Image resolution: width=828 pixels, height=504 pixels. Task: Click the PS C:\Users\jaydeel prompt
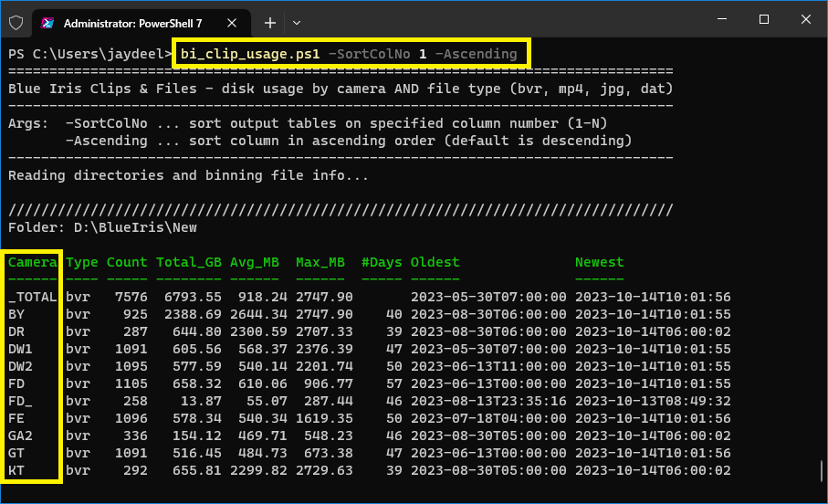[x=90, y=54]
